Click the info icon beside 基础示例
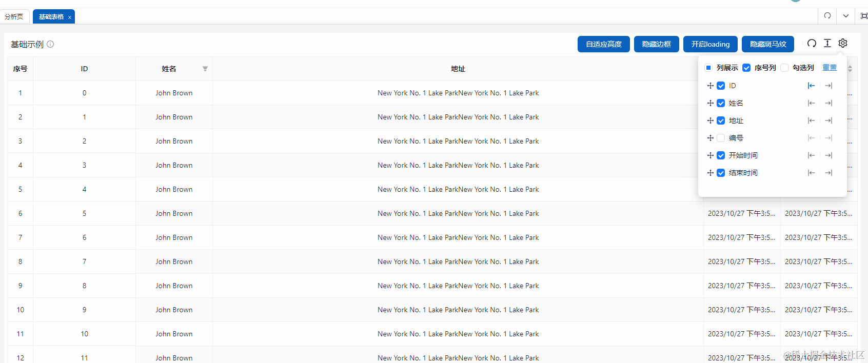This screenshot has height=363, width=868. point(50,44)
